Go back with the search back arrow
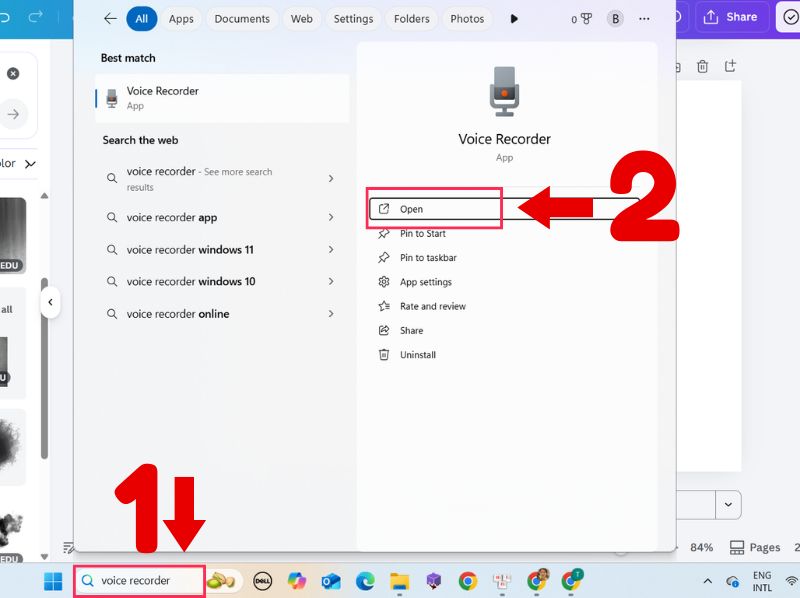This screenshot has width=800, height=598. [110, 19]
